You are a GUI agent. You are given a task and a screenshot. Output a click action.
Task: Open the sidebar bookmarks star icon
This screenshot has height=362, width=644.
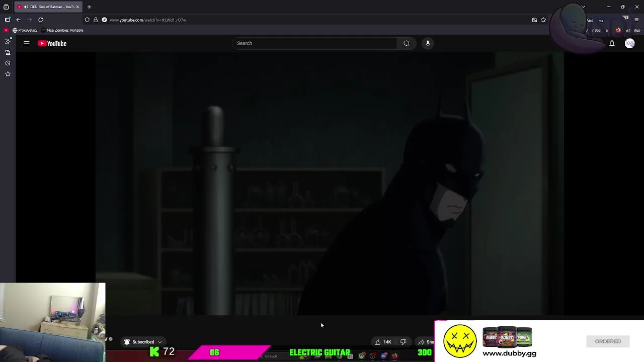(8, 74)
